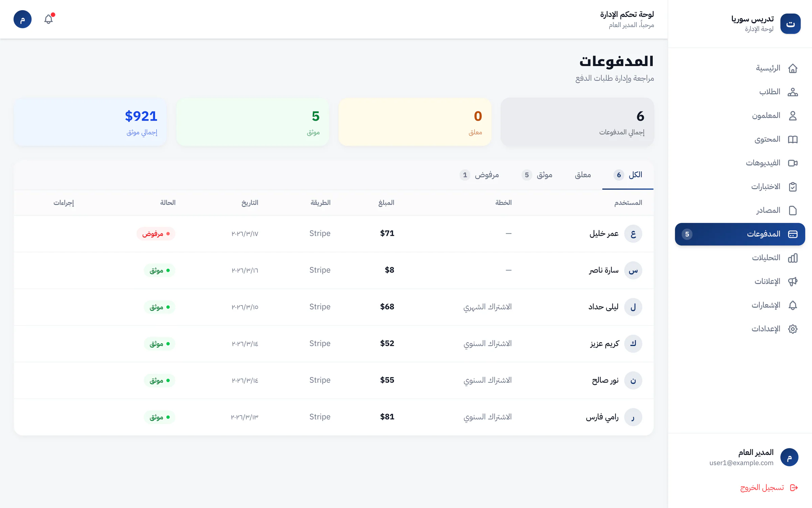Switch to the موثق tab
This screenshot has width=812, height=508.
tap(537, 175)
